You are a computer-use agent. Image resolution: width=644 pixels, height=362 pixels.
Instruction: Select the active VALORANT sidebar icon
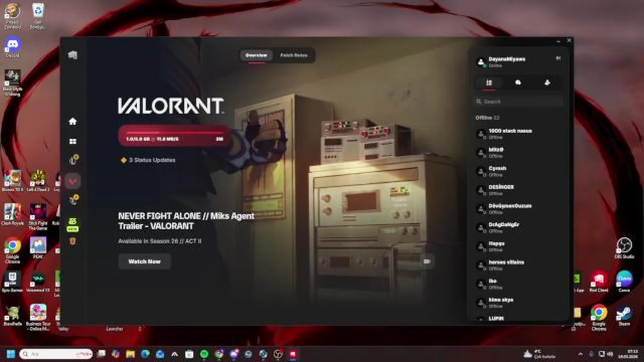click(73, 180)
